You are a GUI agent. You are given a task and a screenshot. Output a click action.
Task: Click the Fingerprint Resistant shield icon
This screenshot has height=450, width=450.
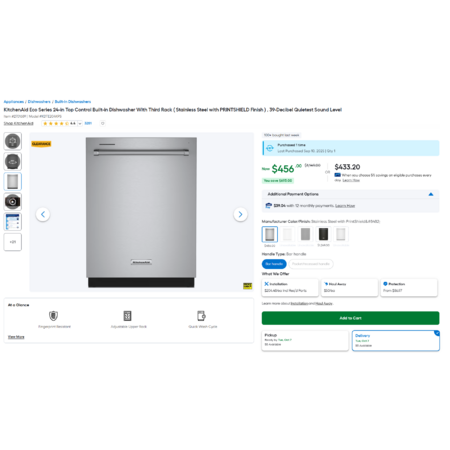(x=53, y=315)
